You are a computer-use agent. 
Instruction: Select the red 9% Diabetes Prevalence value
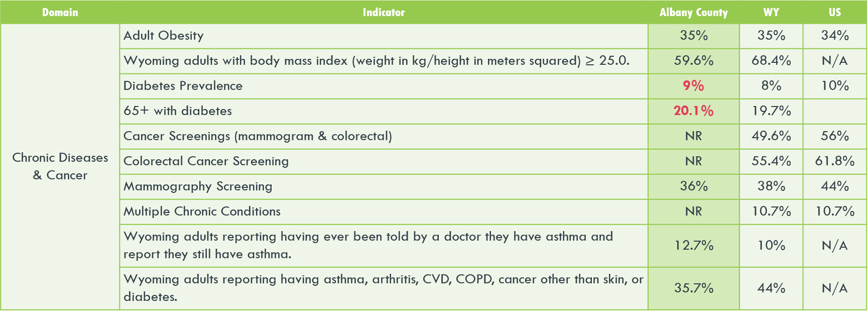coord(693,86)
